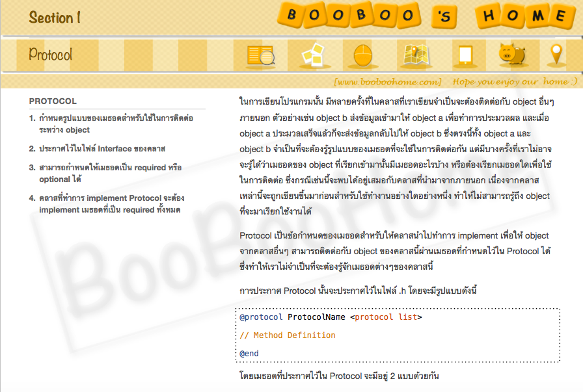Click the line mentioning 'ไฟล์ .h'

tap(358, 291)
